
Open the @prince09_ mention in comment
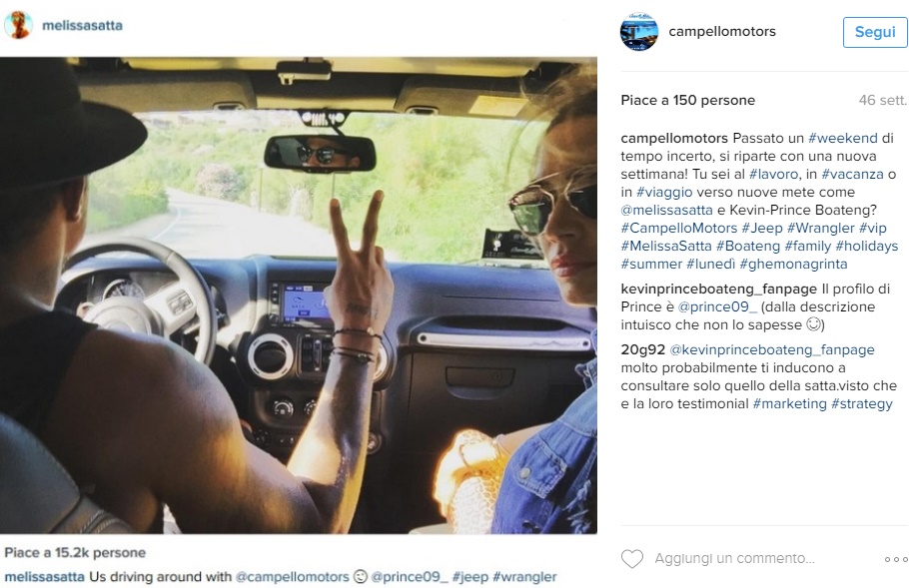click(x=717, y=306)
